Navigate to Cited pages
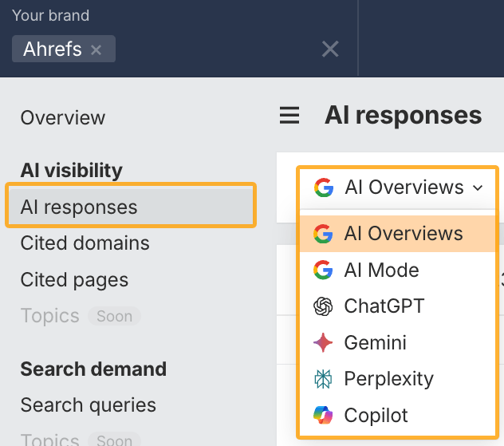This screenshot has width=504, height=446. [x=74, y=280]
